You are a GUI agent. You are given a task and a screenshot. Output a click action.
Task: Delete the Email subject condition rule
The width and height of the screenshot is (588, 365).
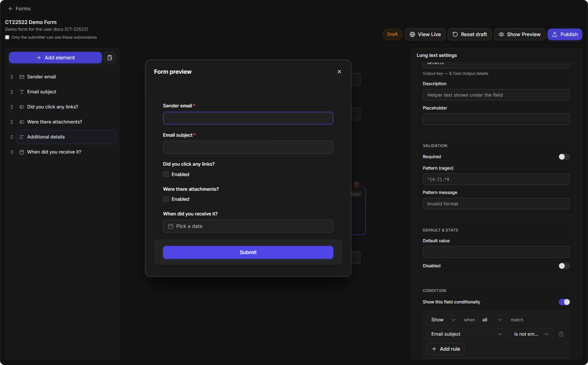[561, 334]
